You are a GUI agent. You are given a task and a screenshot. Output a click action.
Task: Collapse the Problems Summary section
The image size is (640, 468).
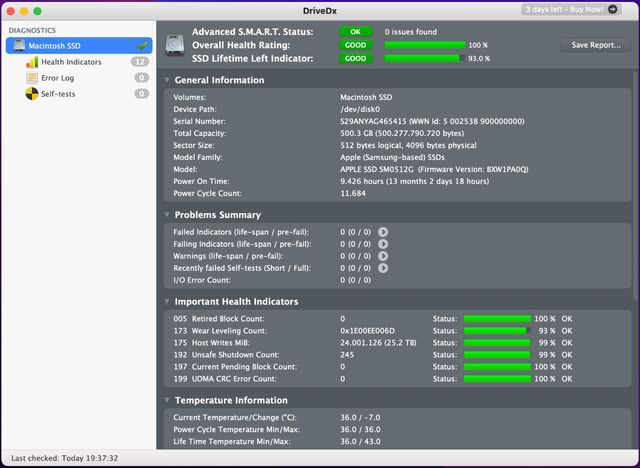point(167,215)
